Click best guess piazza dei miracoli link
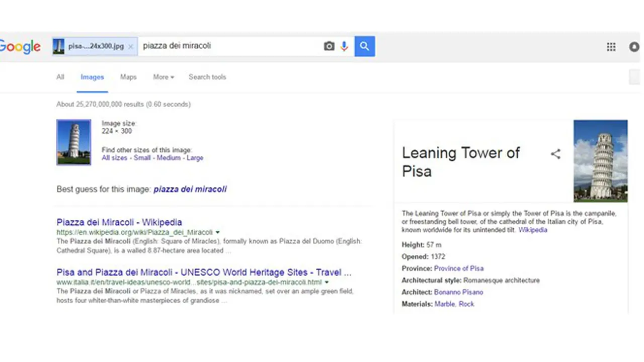644x362 pixels. click(190, 189)
